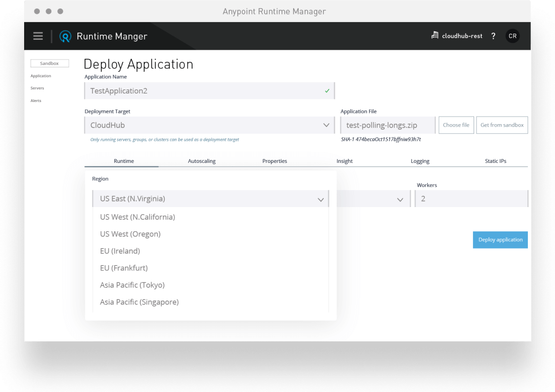Click the Workers count field
Image resolution: width=555 pixels, height=392 pixels.
471,199
